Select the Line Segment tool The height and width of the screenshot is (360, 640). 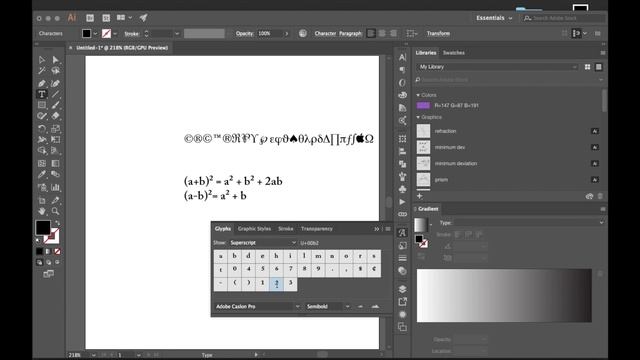pos(56,94)
